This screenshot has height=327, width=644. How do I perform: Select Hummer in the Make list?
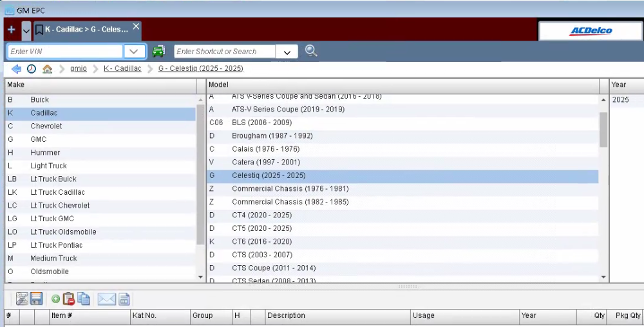point(100,153)
